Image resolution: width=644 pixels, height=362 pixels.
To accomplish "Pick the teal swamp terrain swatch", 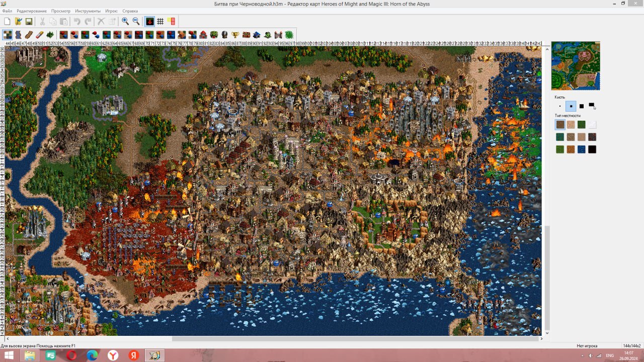I will click(x=560, y=137).
